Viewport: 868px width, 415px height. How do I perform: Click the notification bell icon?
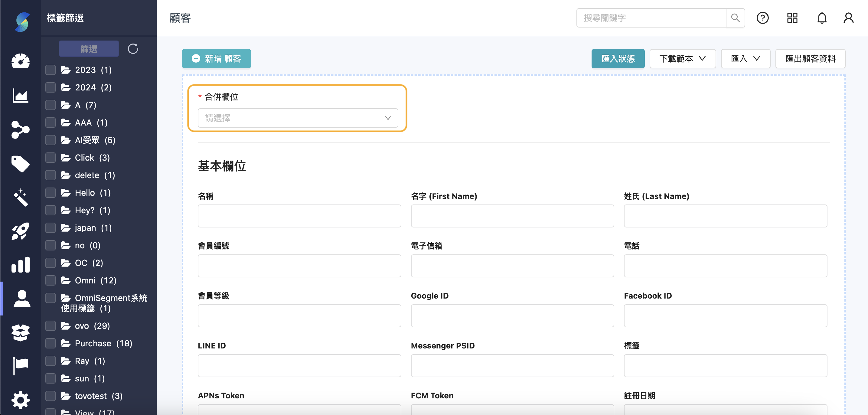(821, 18)
